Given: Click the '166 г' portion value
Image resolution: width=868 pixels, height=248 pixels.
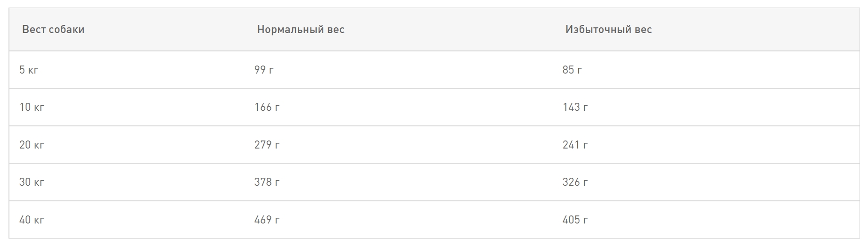Looking at the screenshot, I should click(x=267, y=107).
